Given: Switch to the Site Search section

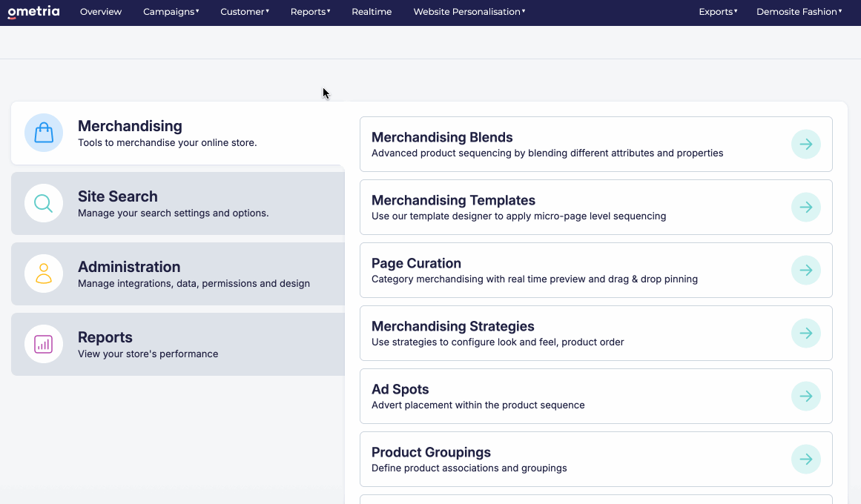Looking at the screenshot, I should click(178, 203).
